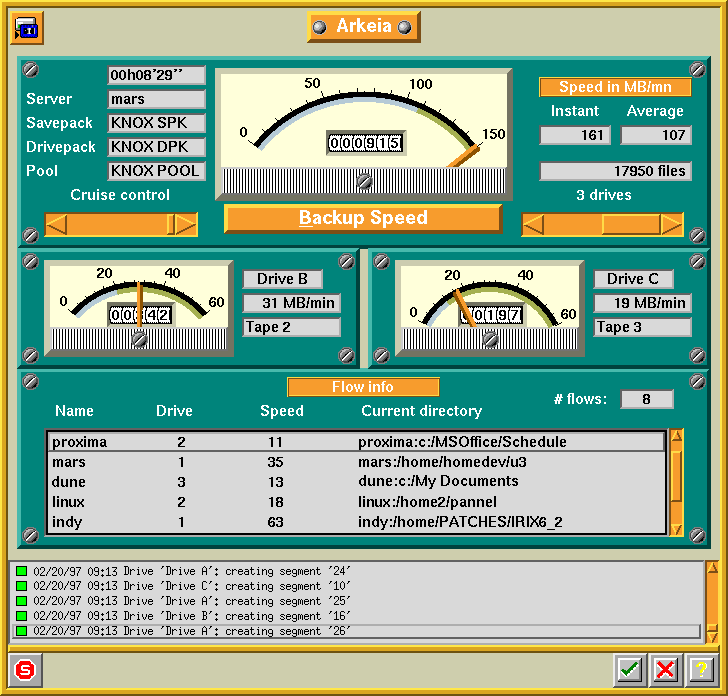Click the Tape 3 field
The width and height of the screenshot is (728, 696).
pos(643,327)
